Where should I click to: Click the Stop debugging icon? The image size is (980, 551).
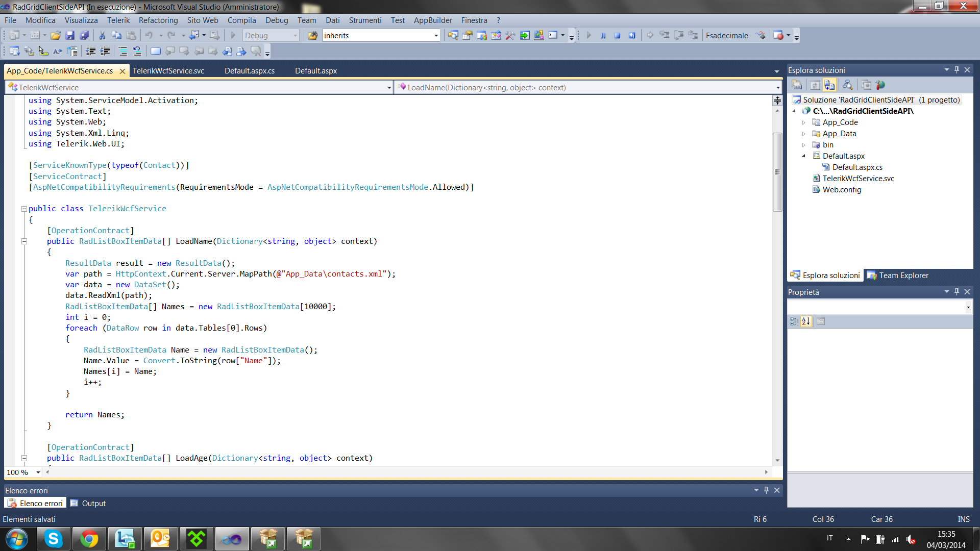point(617,35)
